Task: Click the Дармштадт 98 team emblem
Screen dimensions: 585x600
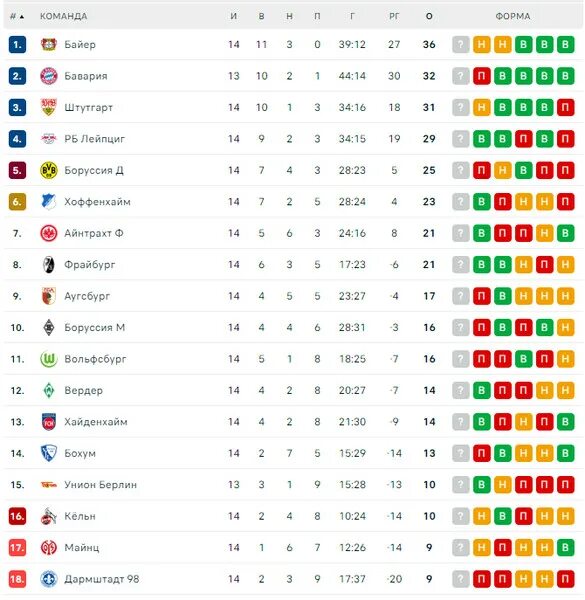Action: (x=49, y=579)
